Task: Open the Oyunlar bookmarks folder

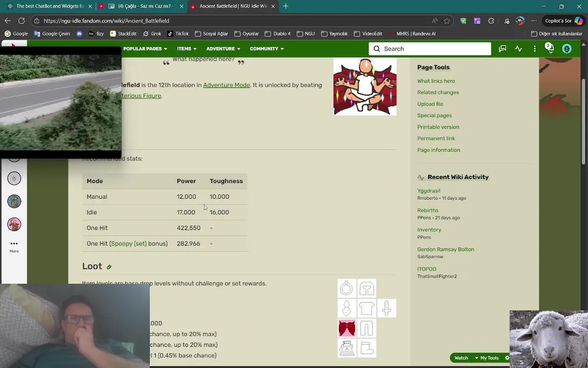Action: click(x=247, y=34)
